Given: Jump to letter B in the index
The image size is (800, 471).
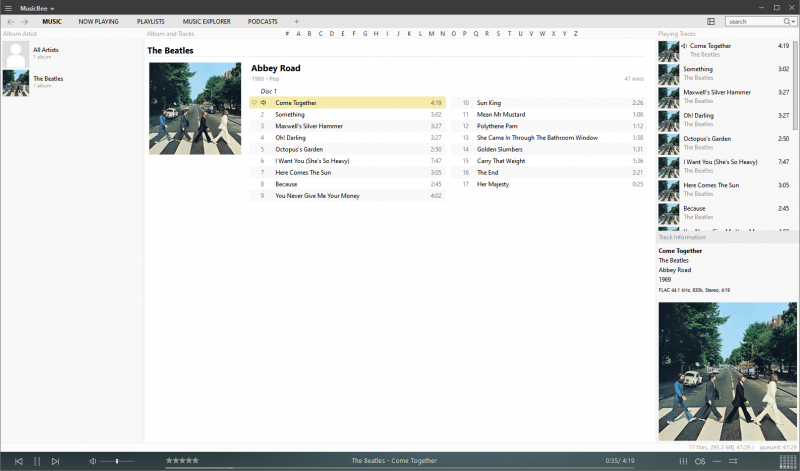Looking at the screenshot, I should tap(310, 33).
